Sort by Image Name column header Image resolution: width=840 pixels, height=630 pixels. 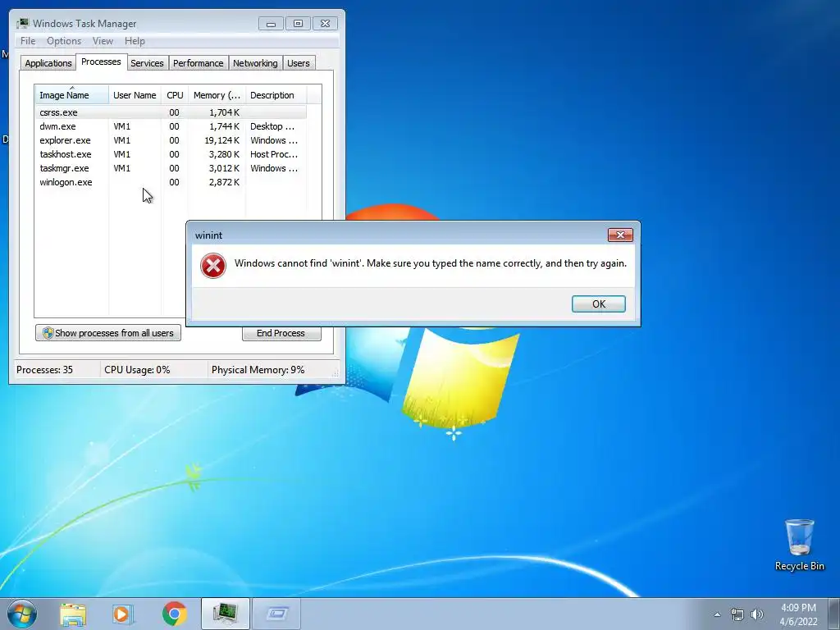(x=72, y=94)
